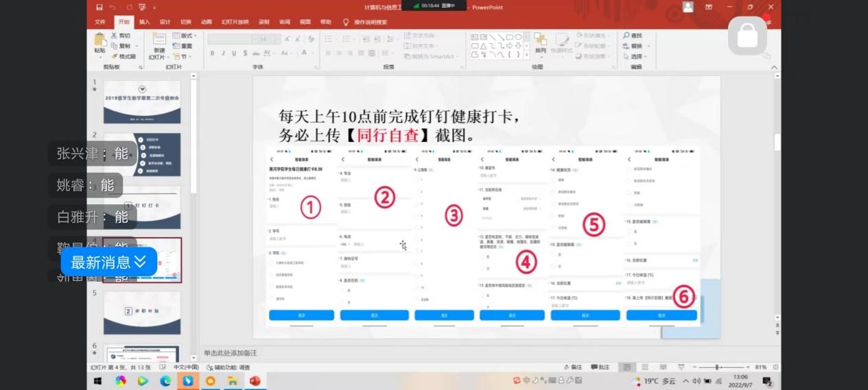Open slide sorter view from status bar

point(644,367)
